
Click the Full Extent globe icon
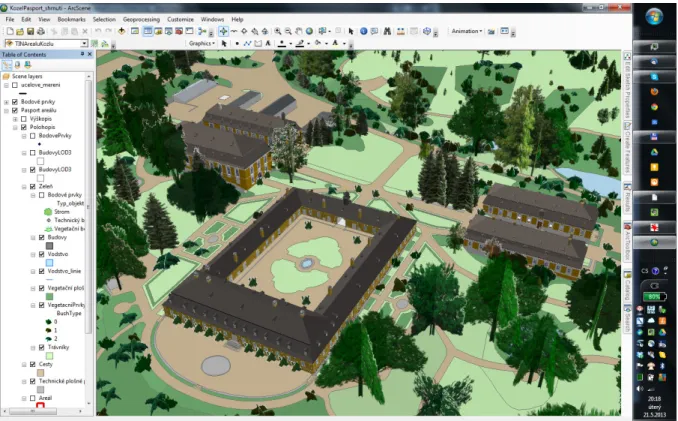pyautogui.click(x=309, y=31)
